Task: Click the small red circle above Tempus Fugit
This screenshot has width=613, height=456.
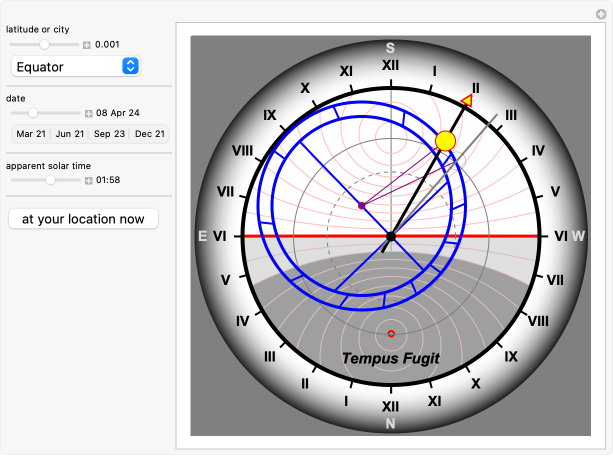Action: click(x=391, y=333)
